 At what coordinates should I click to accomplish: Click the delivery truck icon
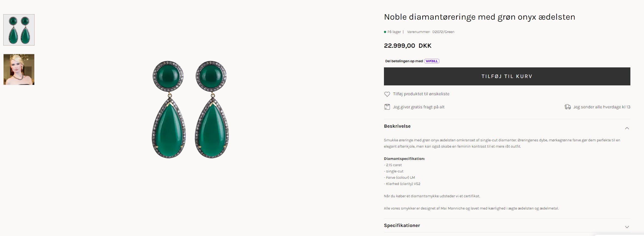567,107
